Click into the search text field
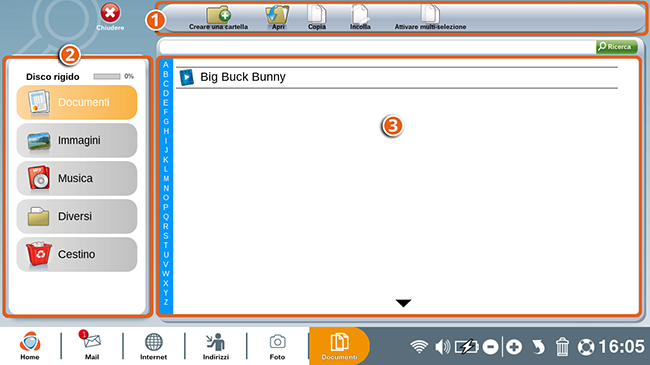 coord(377,46)
